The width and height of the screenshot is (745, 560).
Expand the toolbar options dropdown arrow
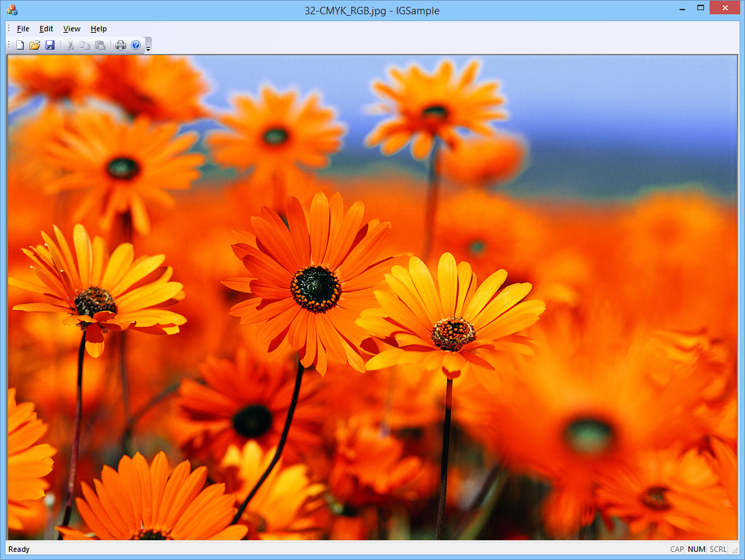tap(148, 46)
